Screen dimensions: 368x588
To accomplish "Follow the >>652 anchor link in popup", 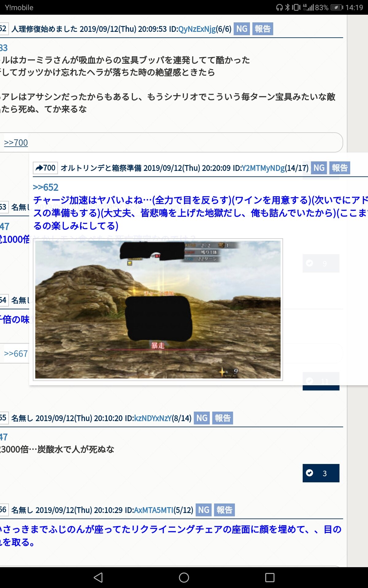I will 46,187.
